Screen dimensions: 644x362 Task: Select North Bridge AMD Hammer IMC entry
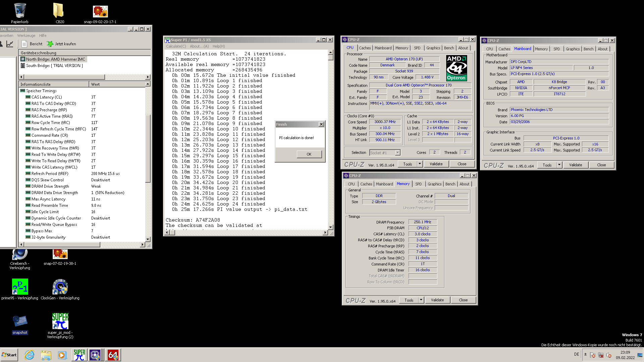click(x=55, y=59)
